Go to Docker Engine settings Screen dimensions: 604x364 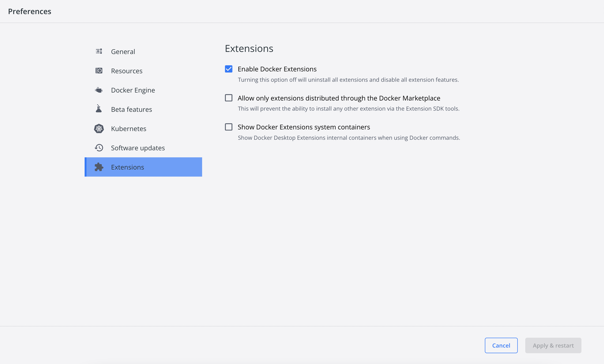click(133, 90)
